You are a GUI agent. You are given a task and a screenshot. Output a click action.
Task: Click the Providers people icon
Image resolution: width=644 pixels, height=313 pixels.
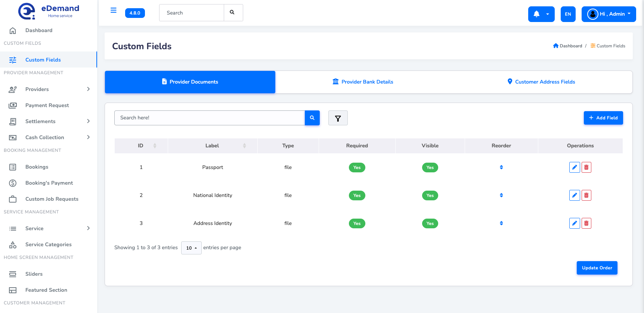point(13,89)
